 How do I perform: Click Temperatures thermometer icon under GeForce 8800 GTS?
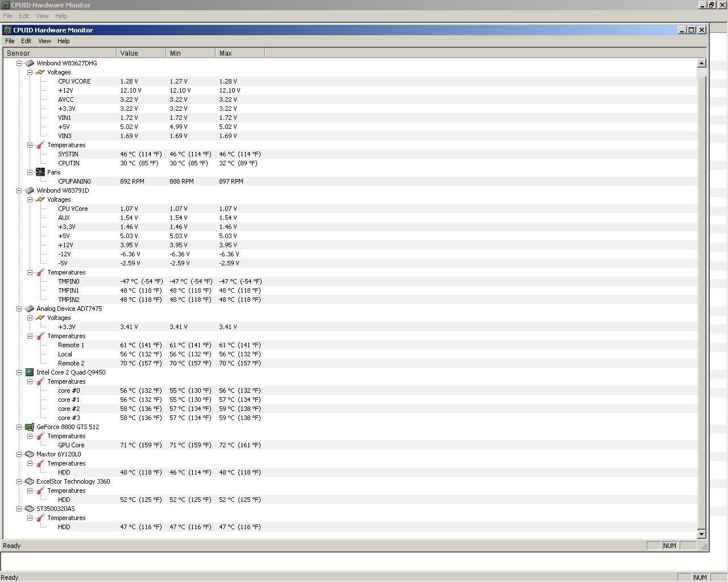click(x=40, y=436)
